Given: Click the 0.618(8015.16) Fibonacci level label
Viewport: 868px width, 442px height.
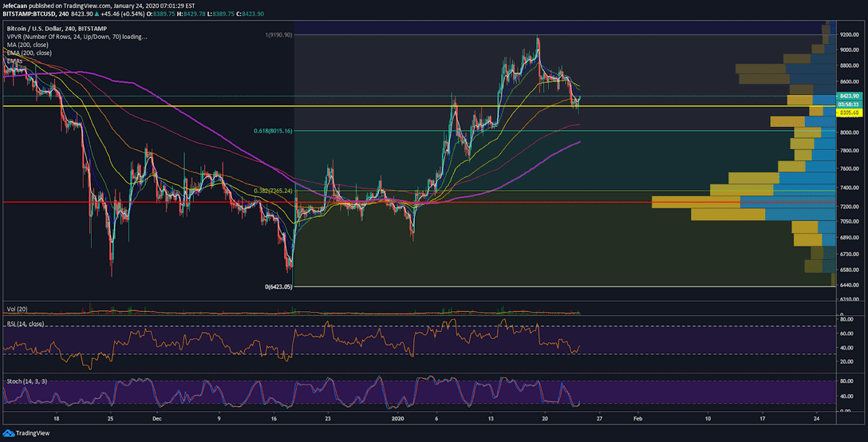Looking at the screenshot, I should (x=273, y=132).
